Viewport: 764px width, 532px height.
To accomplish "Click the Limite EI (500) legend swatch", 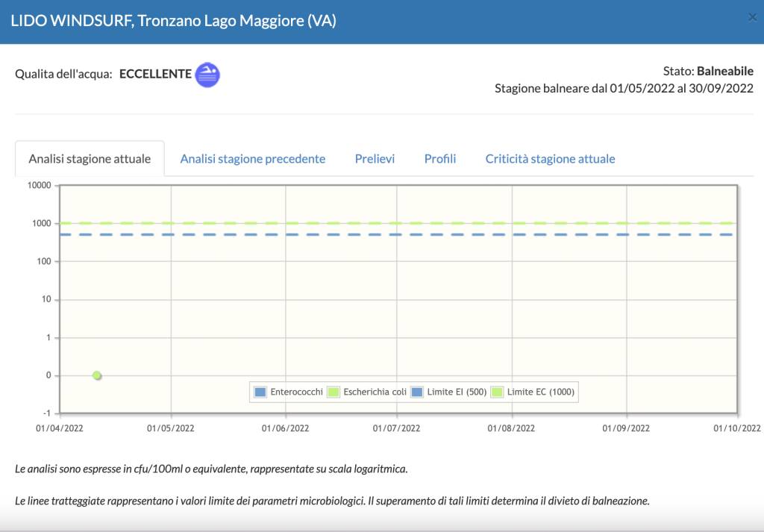I will [417, 392].
